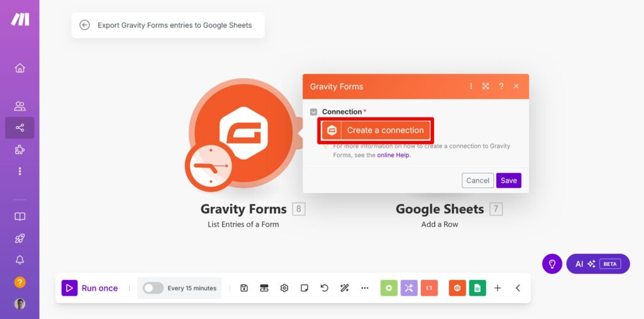
Task: Go back using the arrow beside scenario title
Action: point(85,25)
